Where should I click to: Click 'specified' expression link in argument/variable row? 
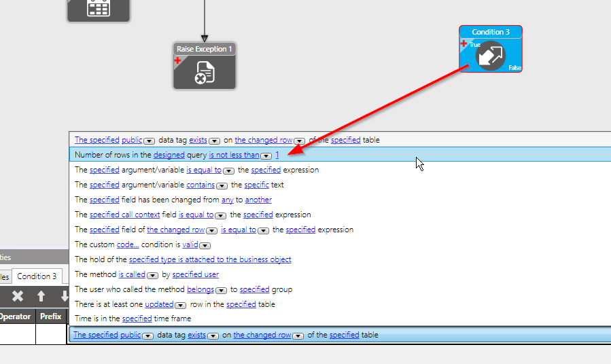tap(266, 170)
